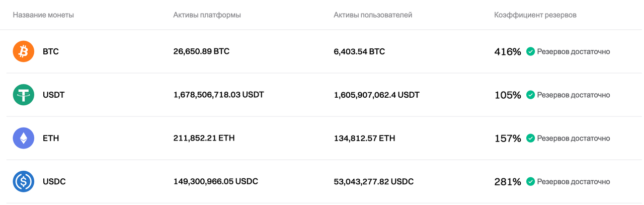Click the blue USDC coin icon
644x205 pixels.
[23, 181]
